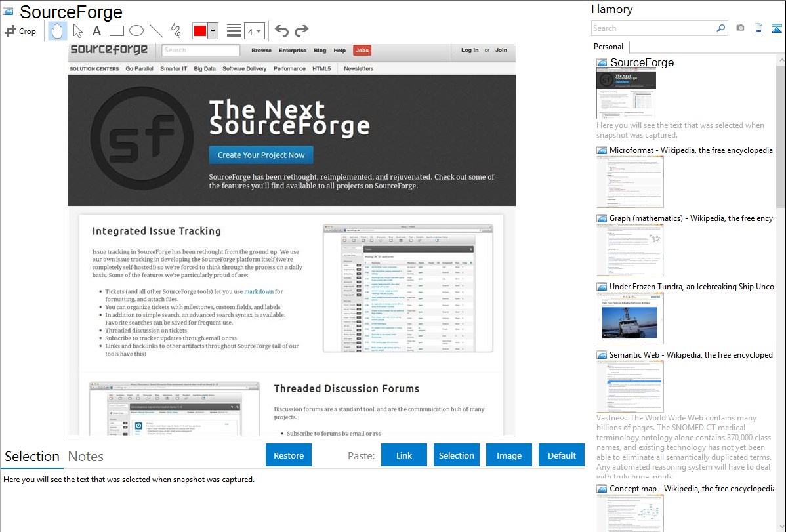Viewport: 786px width, 532px height.
Task: Click the red Jobs button
Action: click(362, 51)
